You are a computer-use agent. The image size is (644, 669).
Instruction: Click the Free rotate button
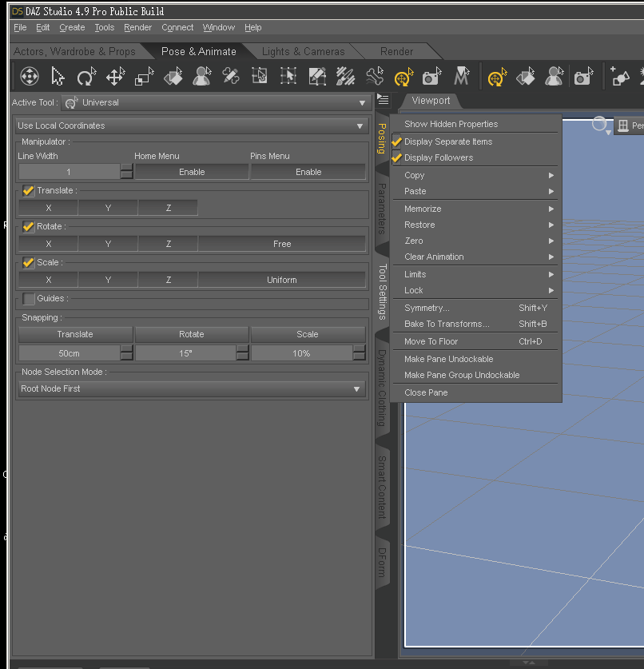282,244
